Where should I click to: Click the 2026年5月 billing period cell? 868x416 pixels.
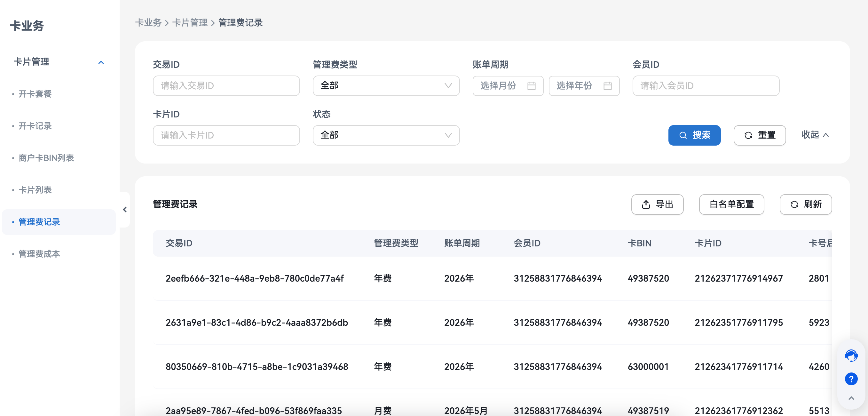[466, 411]
